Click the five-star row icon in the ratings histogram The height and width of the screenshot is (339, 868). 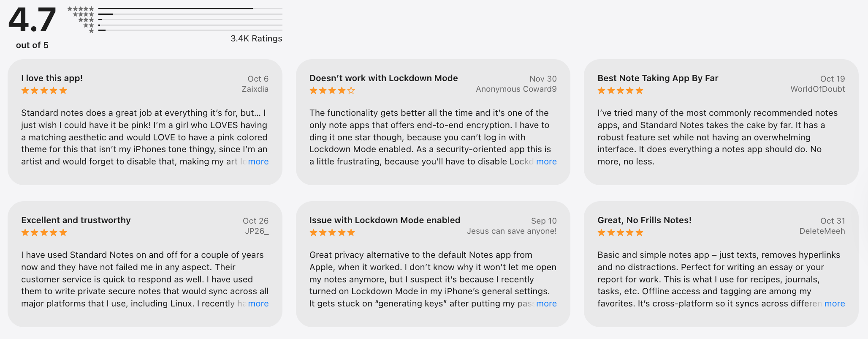point(81,9)
